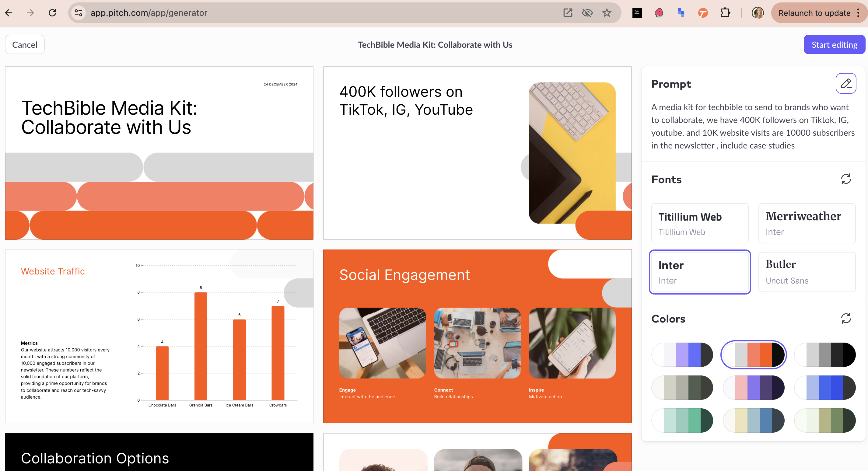Choose the mint and teal green palette

(x=682, y=420)
